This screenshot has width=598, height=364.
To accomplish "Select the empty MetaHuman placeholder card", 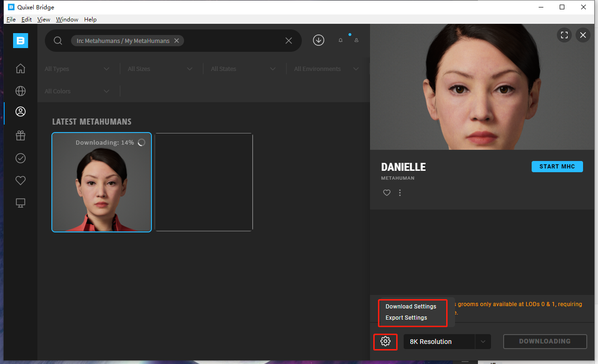I will [204, 182].
